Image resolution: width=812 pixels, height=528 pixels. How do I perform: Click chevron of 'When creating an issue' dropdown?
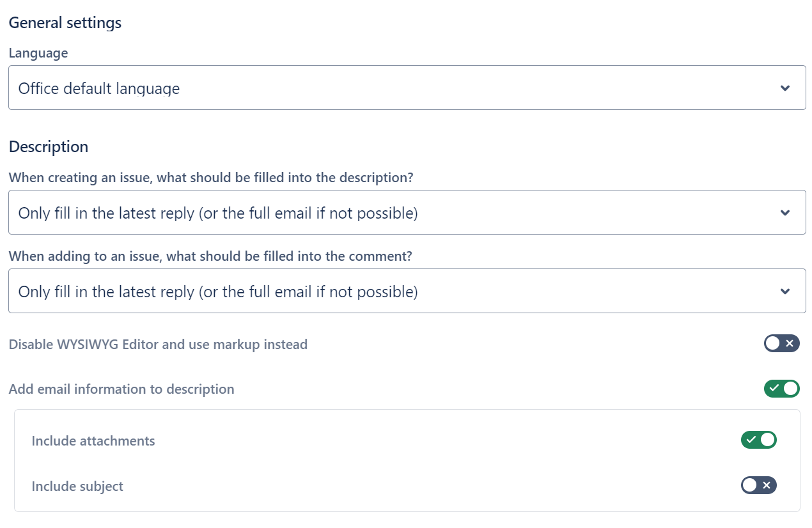tap(785, 213)
